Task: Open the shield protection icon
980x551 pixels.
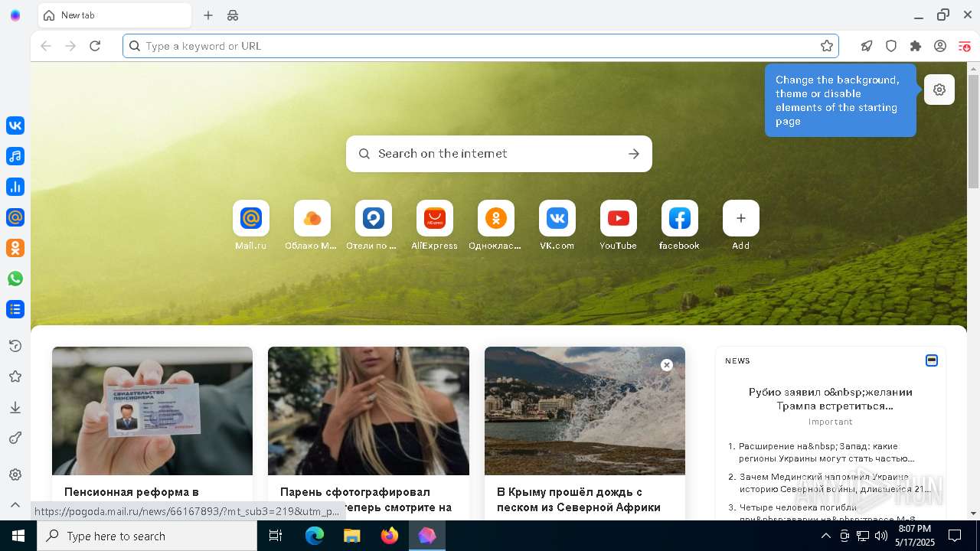Action: pos(891,46)
